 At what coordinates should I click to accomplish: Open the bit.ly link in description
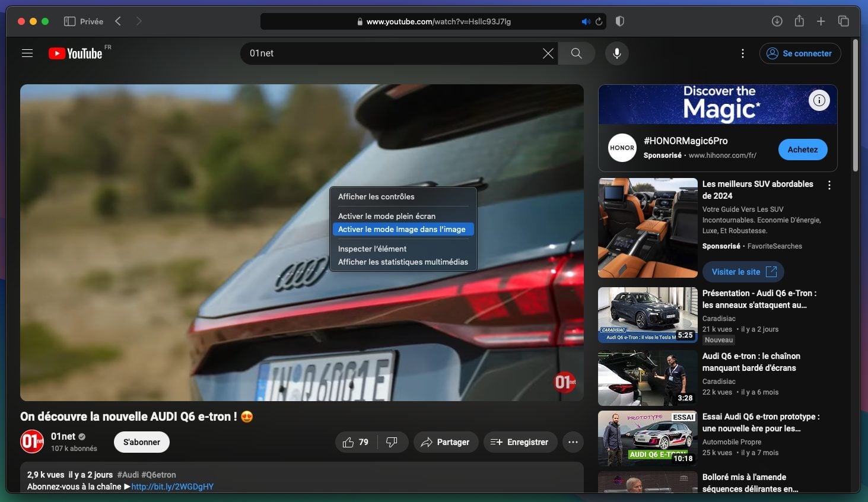click(x=173, y=487)
